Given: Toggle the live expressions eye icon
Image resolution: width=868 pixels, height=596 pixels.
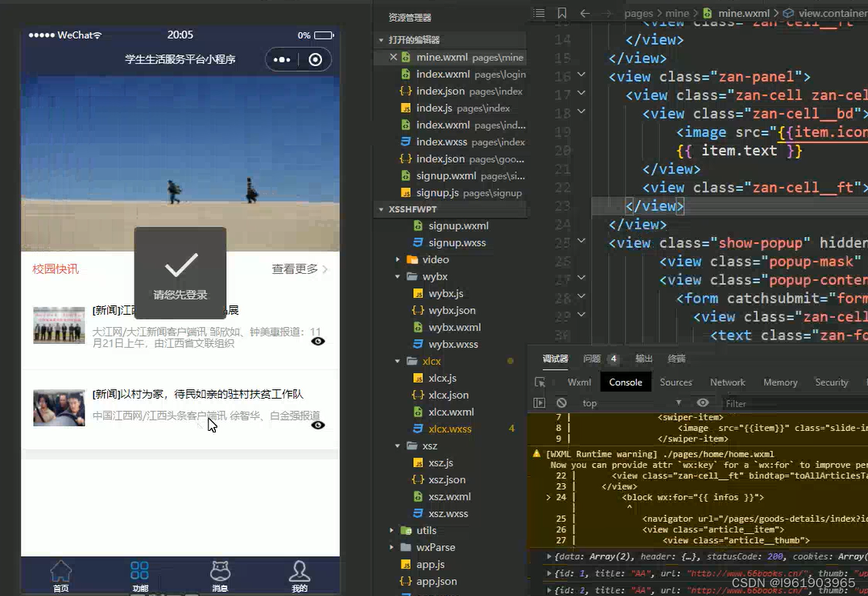Looking at the screenshot, I should [x=701, y=403].
